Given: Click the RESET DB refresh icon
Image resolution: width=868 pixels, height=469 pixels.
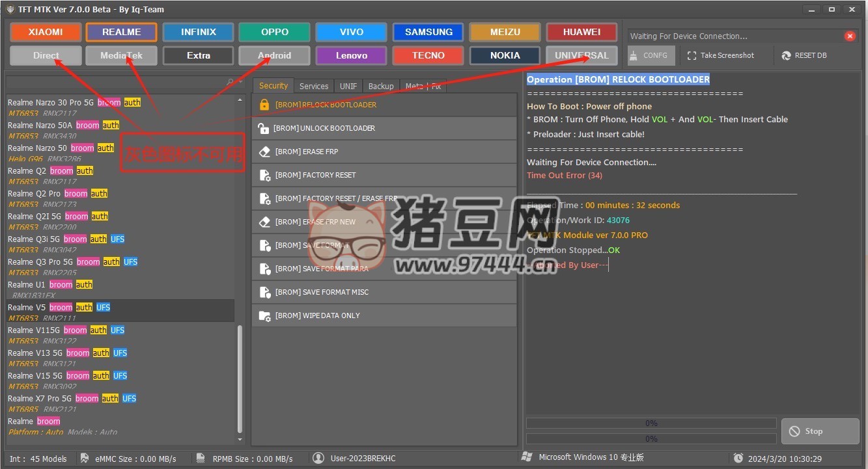Looking at the screenshot, I should tap(786, 56).
